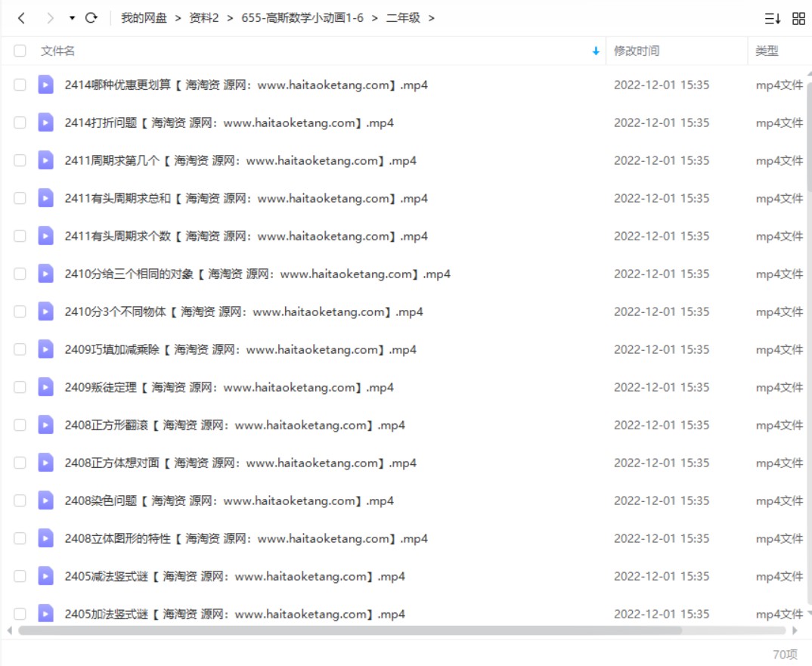Sort by 文件名 column header
The image size is (812, 666).
57,51
